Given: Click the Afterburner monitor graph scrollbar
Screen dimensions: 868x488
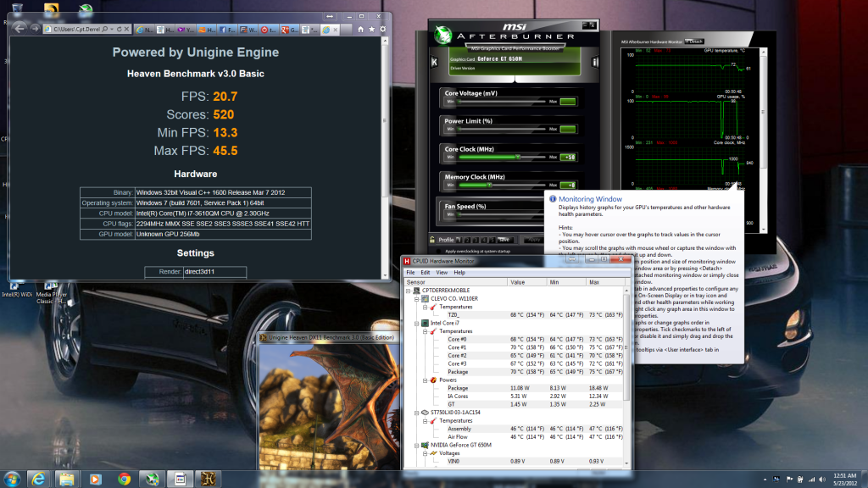Looking at the screenshot, I should 764,140.
